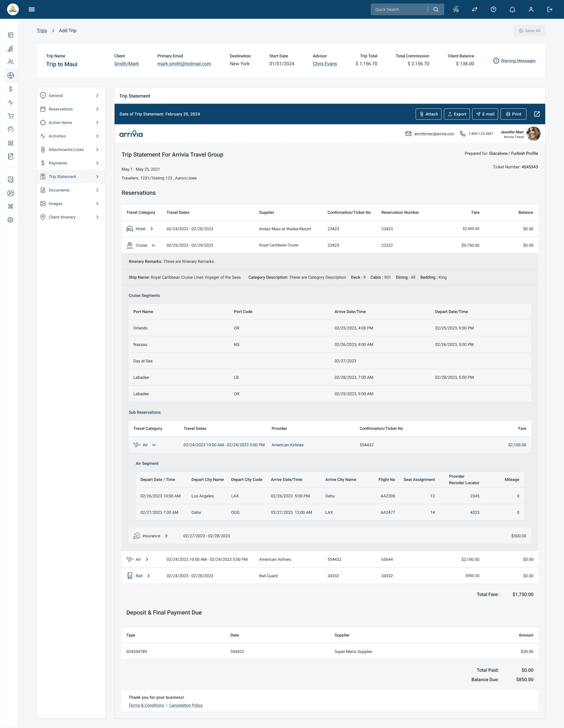Click the settings gear sidebar icon
The height and width of the screenshot is (728, 564).
click(11, 220)
